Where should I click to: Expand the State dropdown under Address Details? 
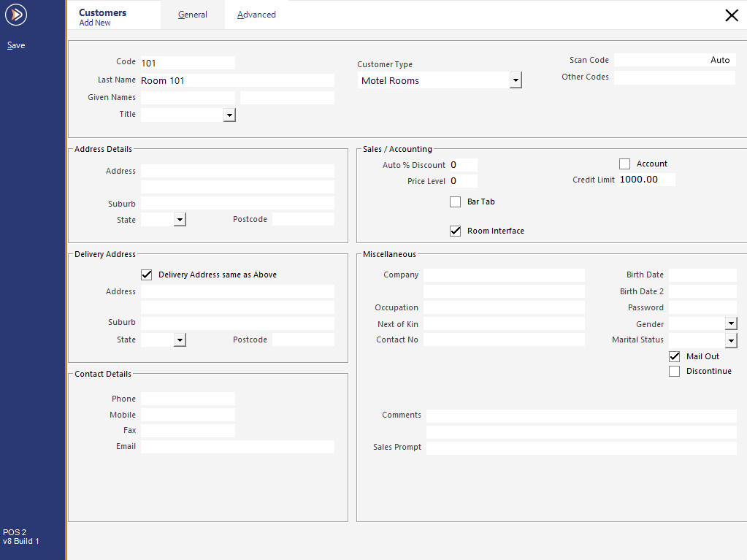click(179, 219)
